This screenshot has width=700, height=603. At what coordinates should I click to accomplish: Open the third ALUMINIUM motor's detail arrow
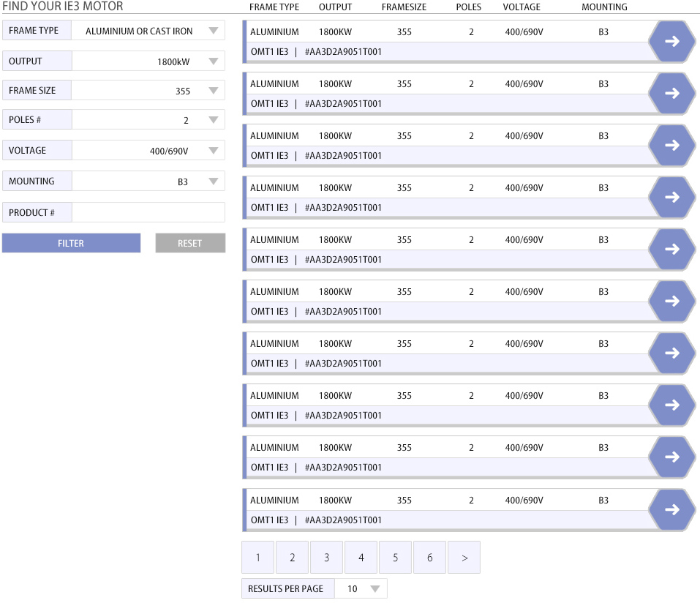pyautogui.click(x=671, y=145)
